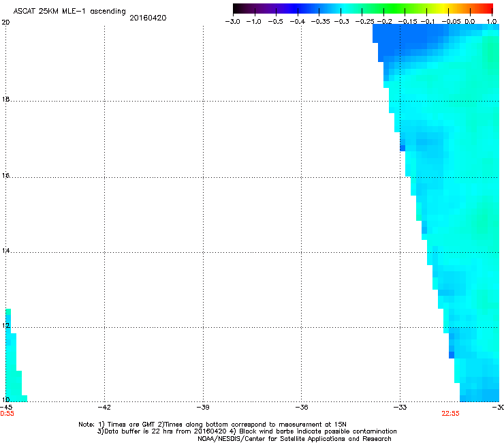Click the -0.05 color scale label
504x443 pixels.
[x=451, y=22]
